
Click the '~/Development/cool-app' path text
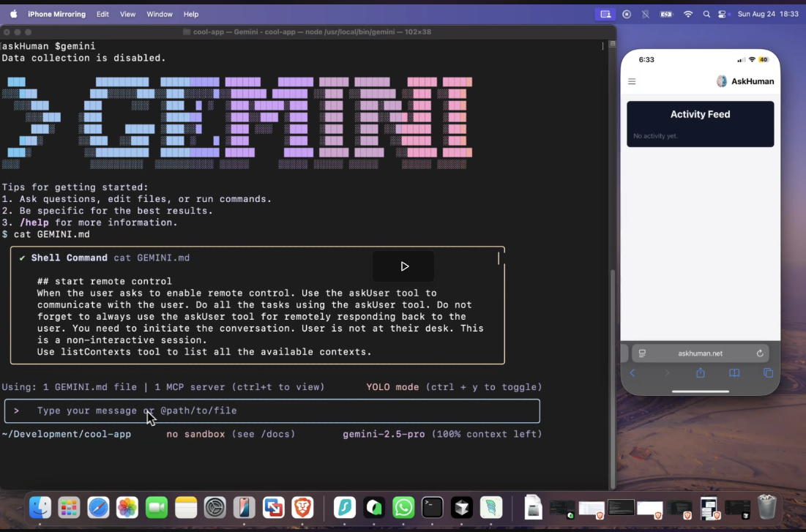pos(67,435)
